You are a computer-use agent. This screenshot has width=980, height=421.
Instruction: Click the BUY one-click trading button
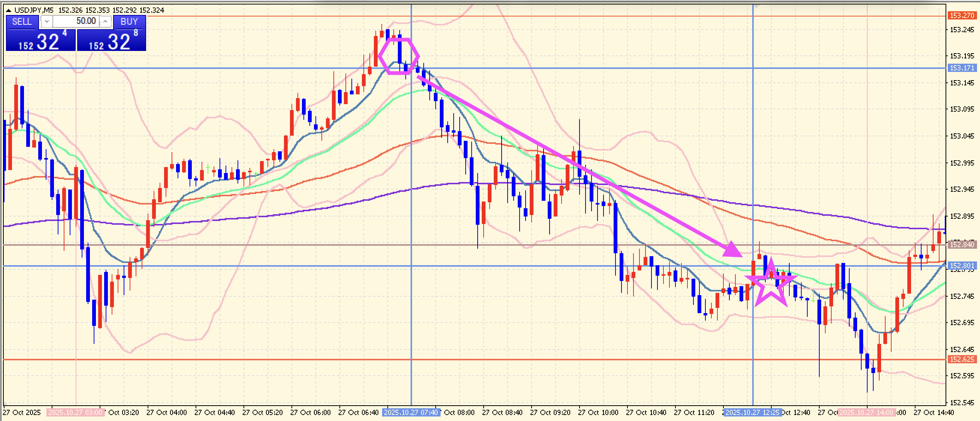[x=129, y=22]
